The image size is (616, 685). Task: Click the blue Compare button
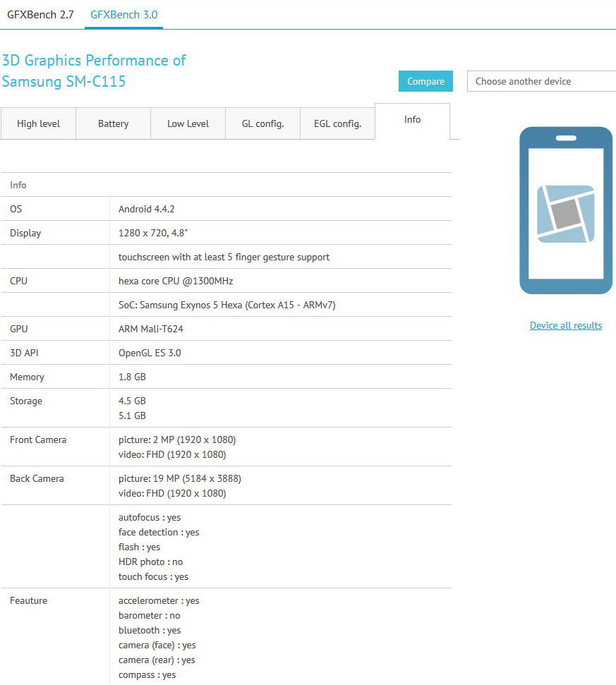[x=425, y=81]
